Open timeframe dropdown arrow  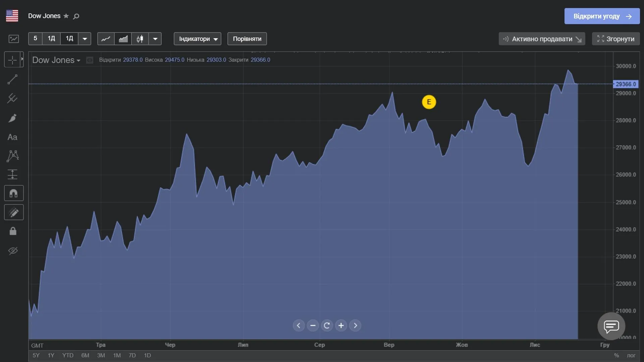coord(85,39)
